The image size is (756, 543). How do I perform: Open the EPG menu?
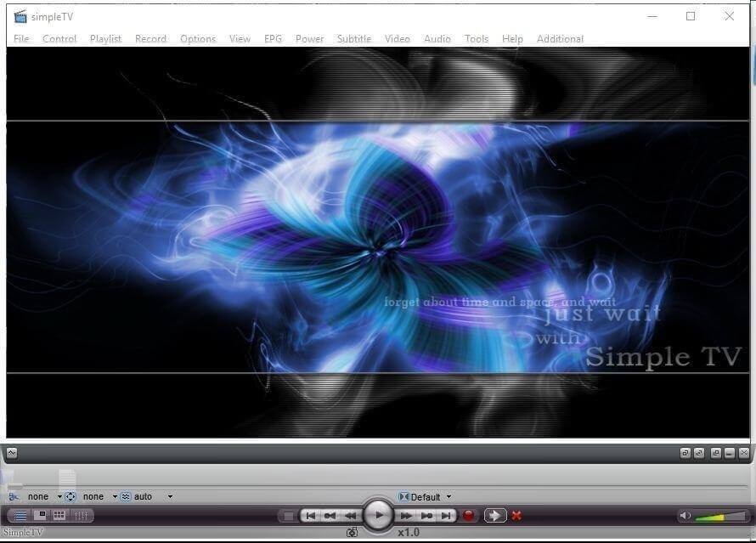[273, 38]
